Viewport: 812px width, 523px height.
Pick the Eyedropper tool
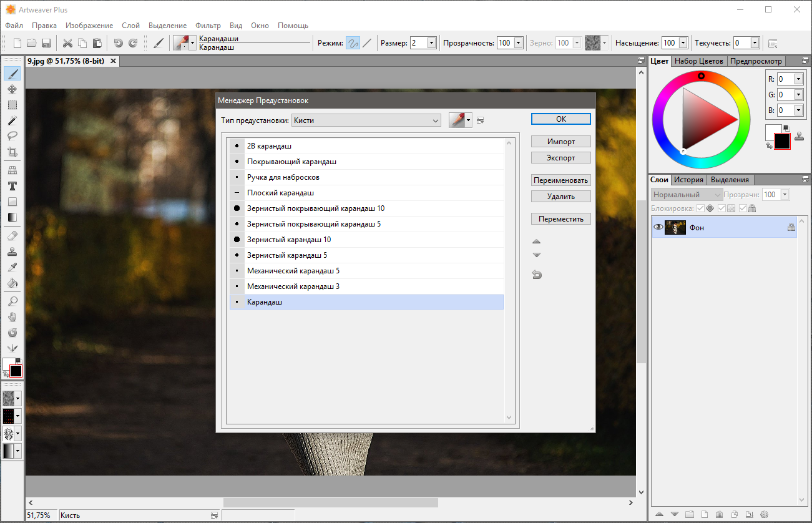click(x=12, y=267)
